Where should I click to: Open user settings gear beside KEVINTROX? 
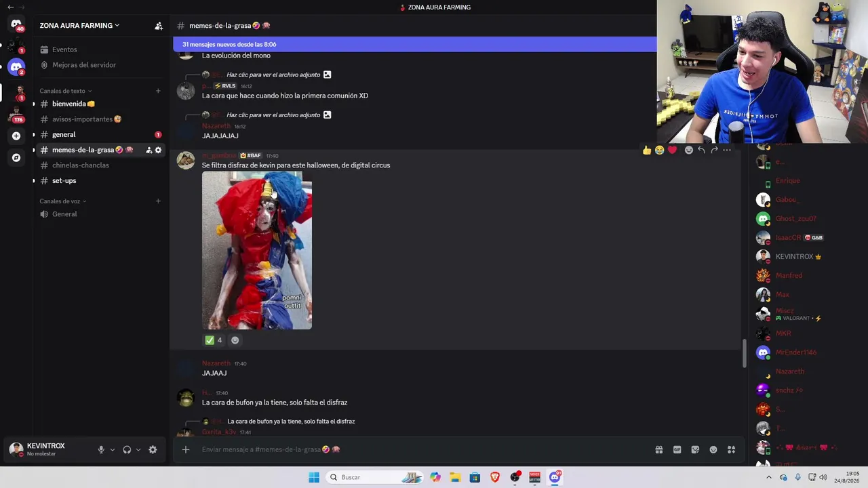(x=153, y=449)
